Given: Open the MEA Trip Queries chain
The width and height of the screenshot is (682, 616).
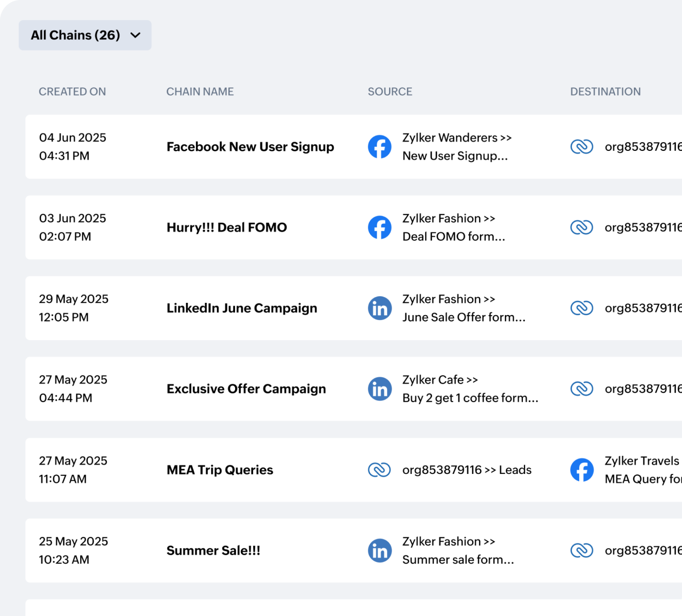Looking at the screenshot, I should click(220, 469).
